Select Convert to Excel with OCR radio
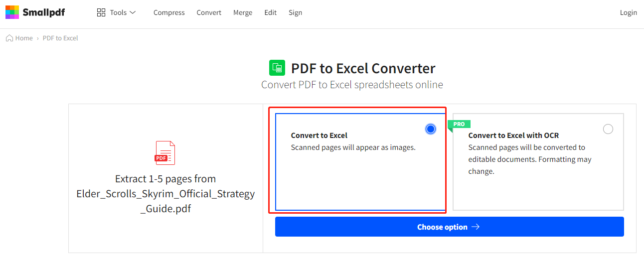644x266 pixels. [608, 129]
